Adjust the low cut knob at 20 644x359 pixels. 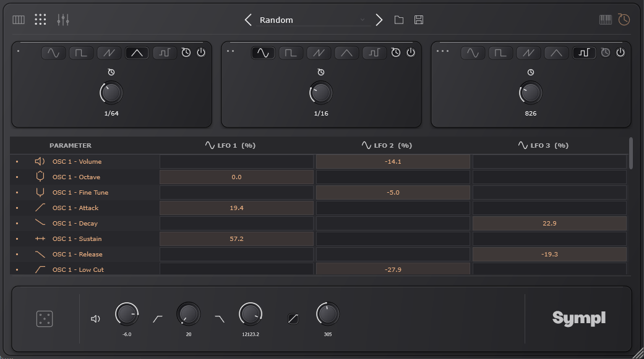pos(189,315)
